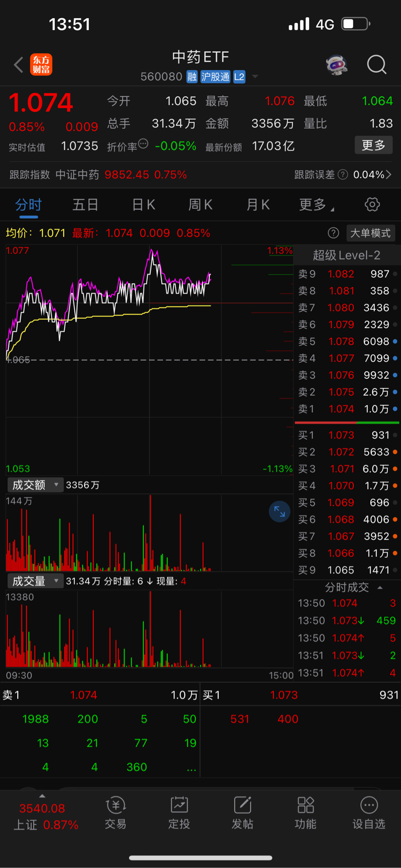The image size is (401, 868).
Task: Toggle 大单模式 button
Action: point(370,233)
